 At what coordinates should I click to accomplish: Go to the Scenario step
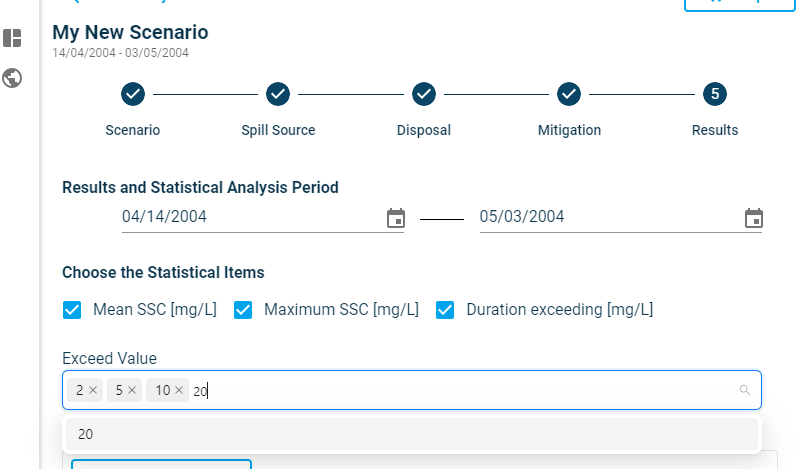[133, 95]
